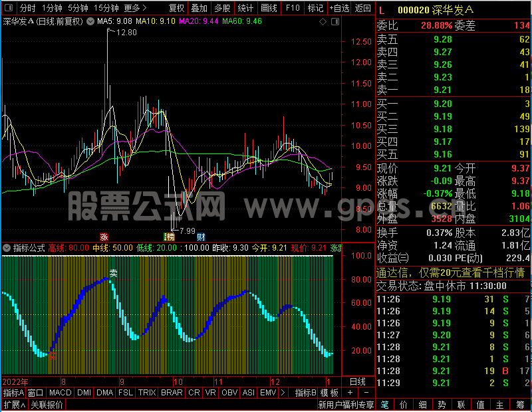Click the 榜 event marker on the chart
The height and width of the screenshot is (412, 532).
click(x=169, y=237)
